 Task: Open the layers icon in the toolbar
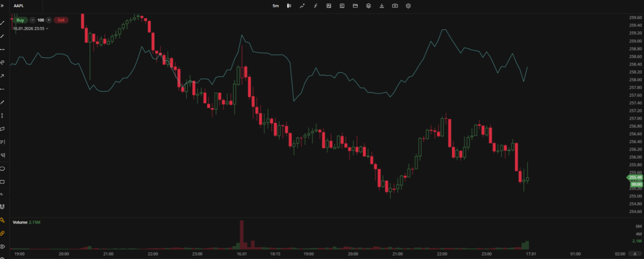[368, 6]
